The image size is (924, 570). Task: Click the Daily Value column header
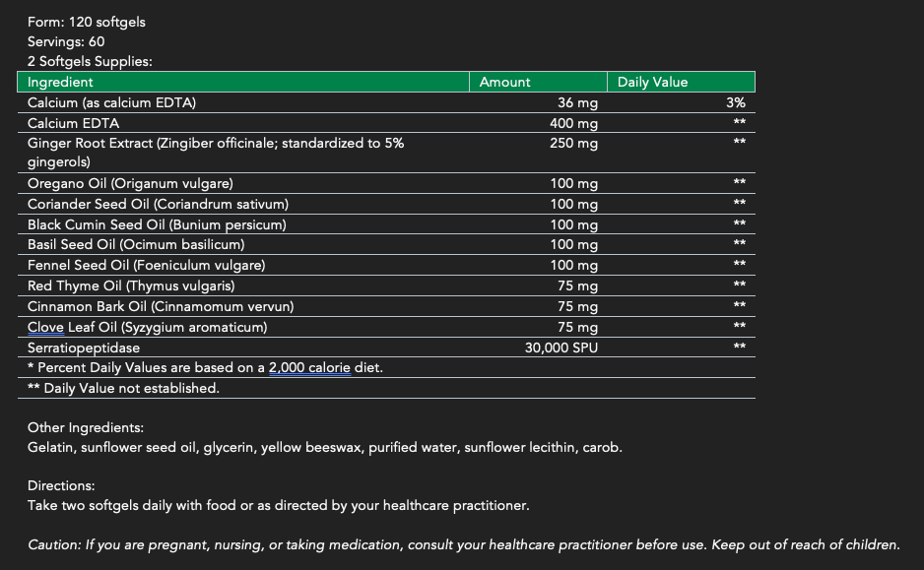coord(652,83)
